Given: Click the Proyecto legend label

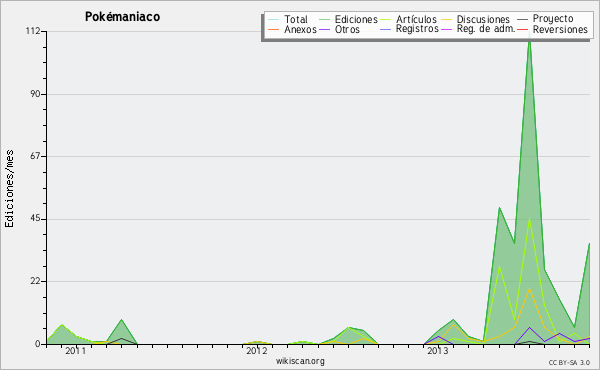Looking at the screenshot, I should pos(553,19).
